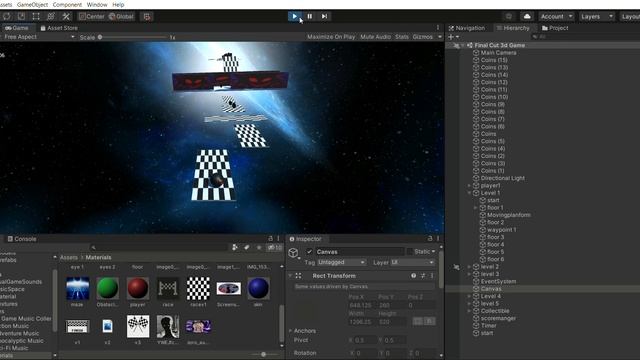This screenshot has height=360, width=640.
Task: Toggle the Rect Transform raw edit mode button
Action: (429, 321)
